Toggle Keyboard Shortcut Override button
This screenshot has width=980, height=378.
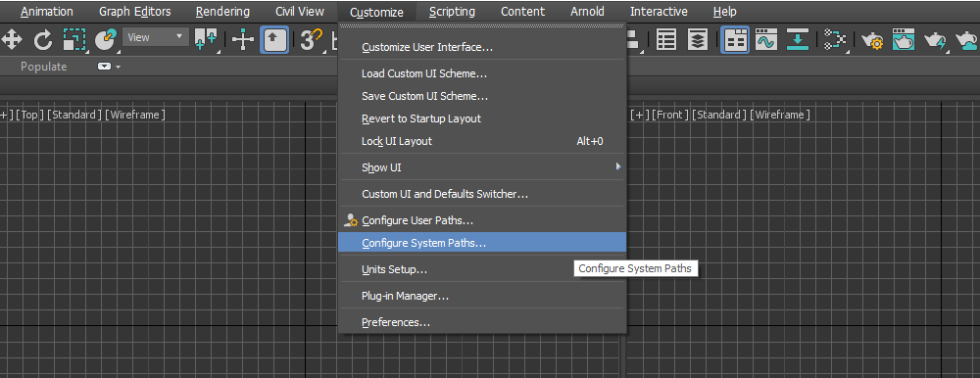tap(274, 40)
